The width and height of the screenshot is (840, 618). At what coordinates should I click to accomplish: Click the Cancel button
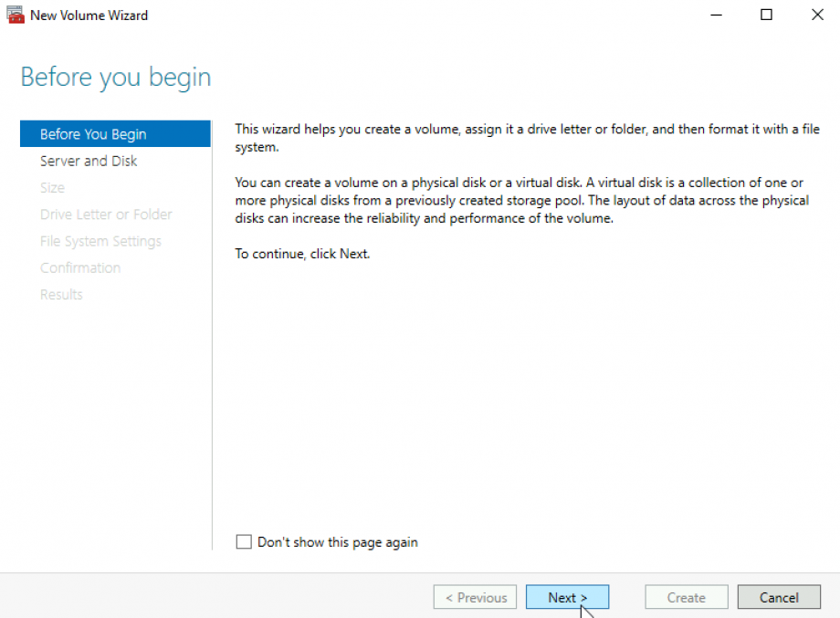point(779,597)
